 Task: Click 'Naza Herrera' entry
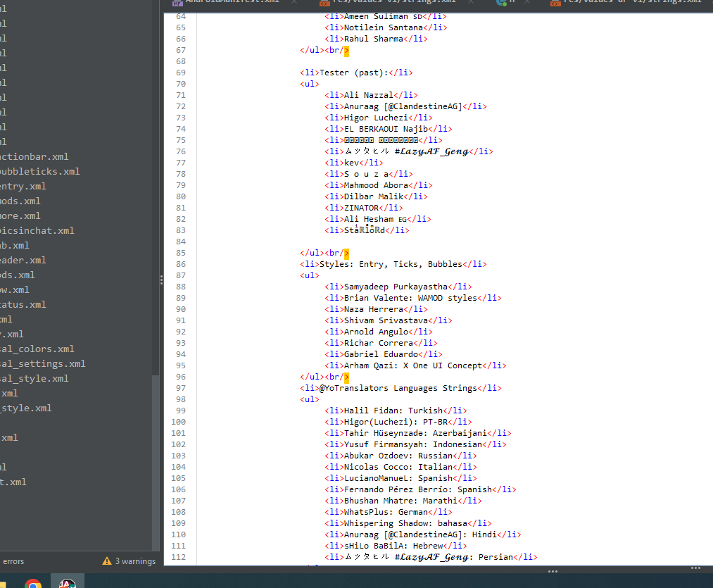[x=373, y=309]
